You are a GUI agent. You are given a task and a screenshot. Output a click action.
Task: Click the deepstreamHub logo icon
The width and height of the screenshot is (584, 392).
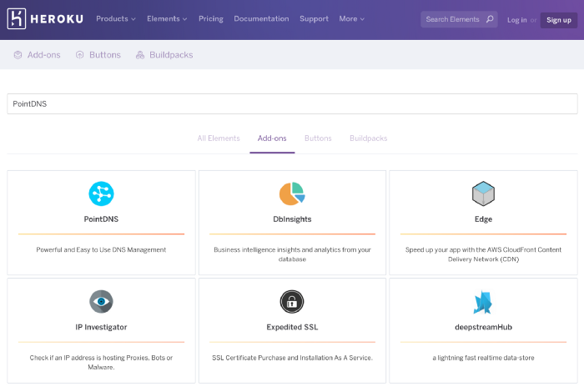[483, 302]
